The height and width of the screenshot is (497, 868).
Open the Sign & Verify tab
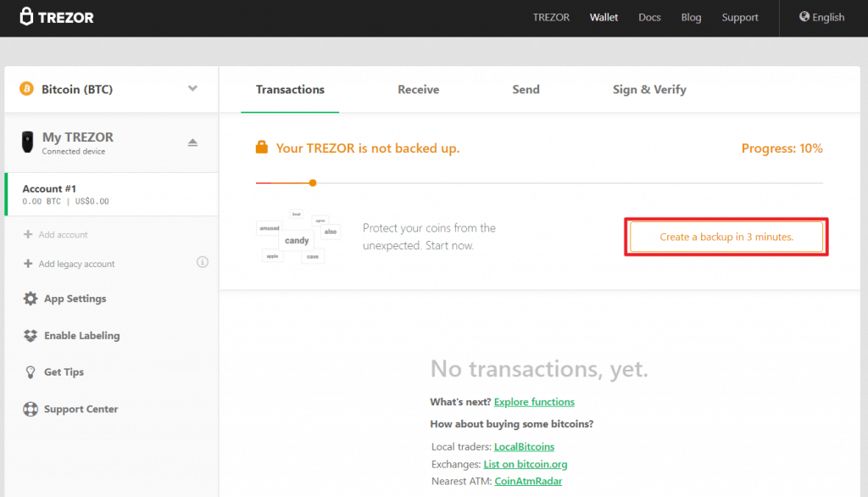[x=649, y=89]
